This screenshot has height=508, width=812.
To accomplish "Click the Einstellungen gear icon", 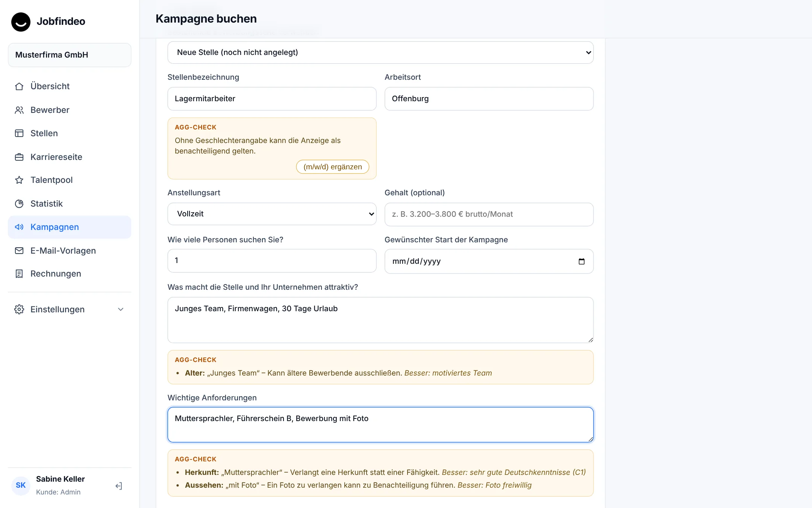I will [x=19, y=309].
